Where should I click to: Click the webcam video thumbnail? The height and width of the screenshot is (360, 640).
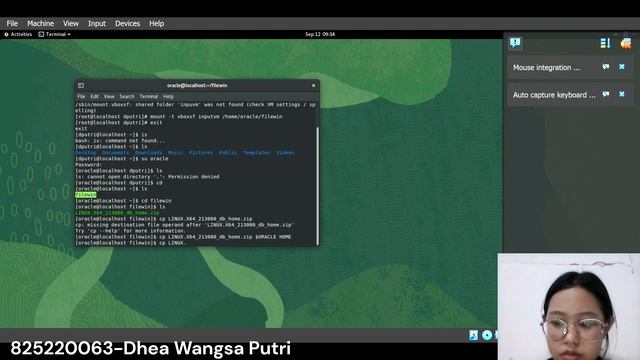[x=569, y=307]
